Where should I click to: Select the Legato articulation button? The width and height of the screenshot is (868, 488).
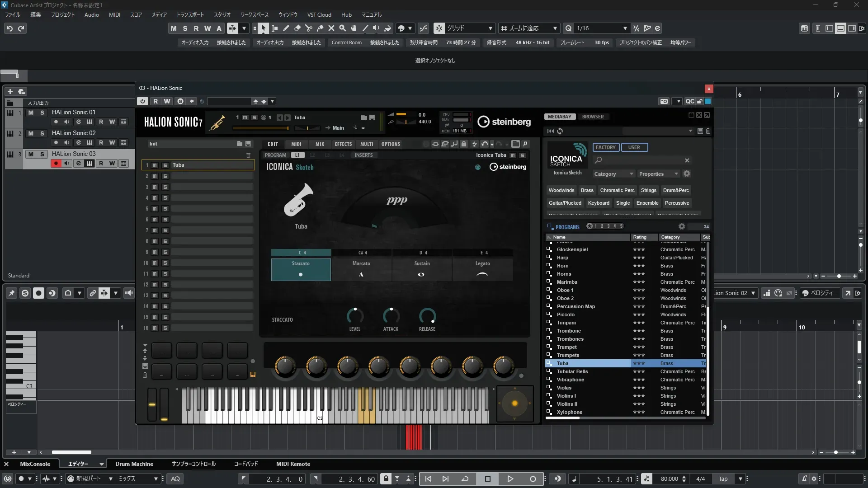click(482, 269)
